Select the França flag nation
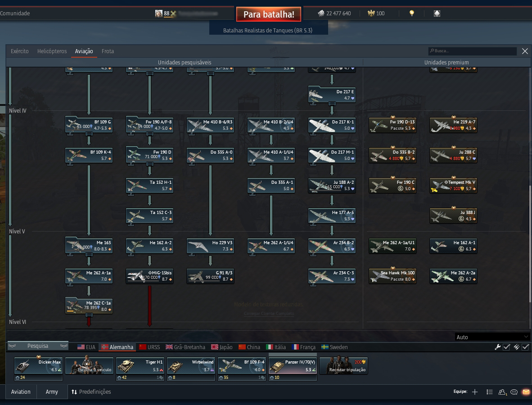The image size is (532, 405). point(304,347)
